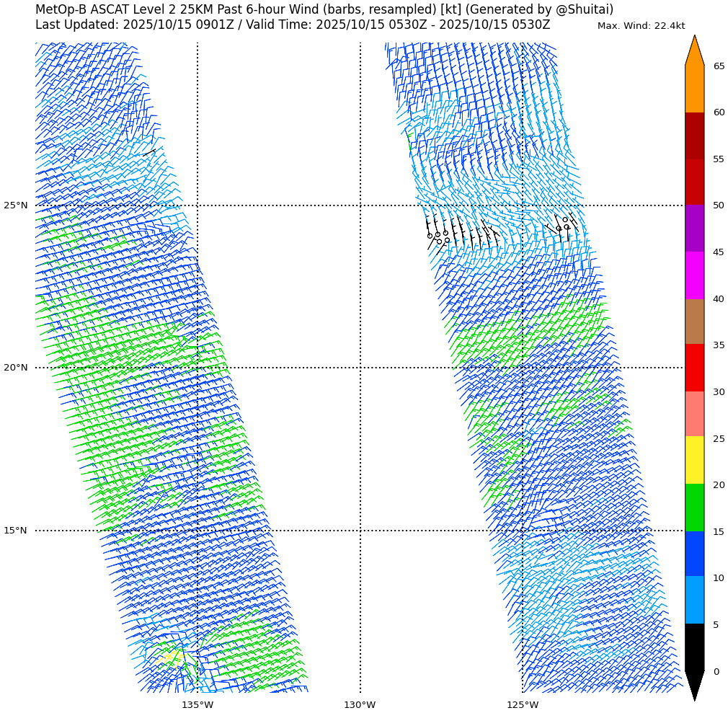Select the 130°W longitude label

click(x=360, y=705)
